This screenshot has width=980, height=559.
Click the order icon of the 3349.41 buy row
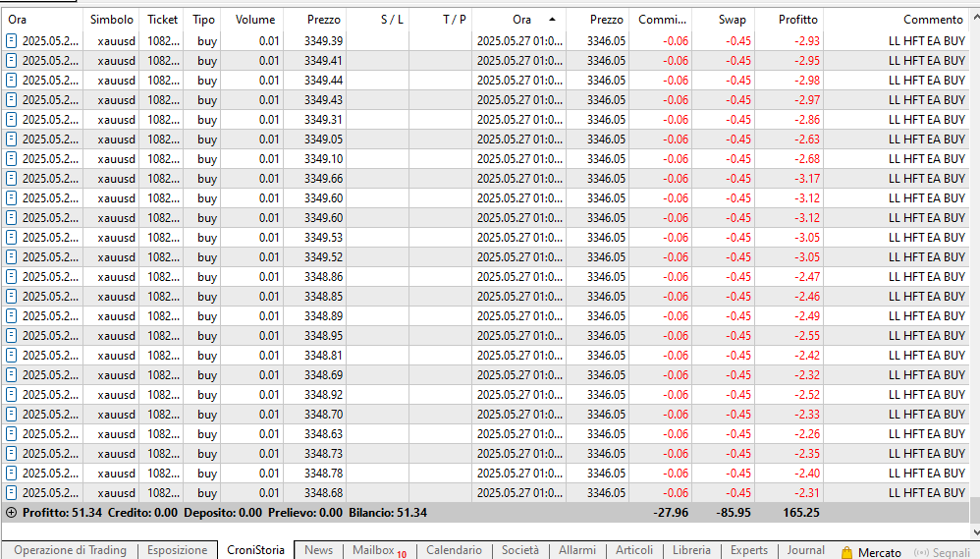pos(11,61)
